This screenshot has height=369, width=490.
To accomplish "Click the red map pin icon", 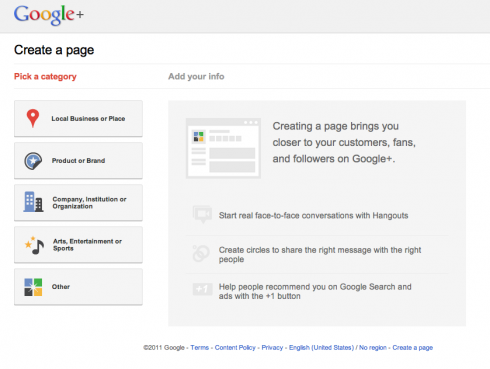I will pos(33,118).
